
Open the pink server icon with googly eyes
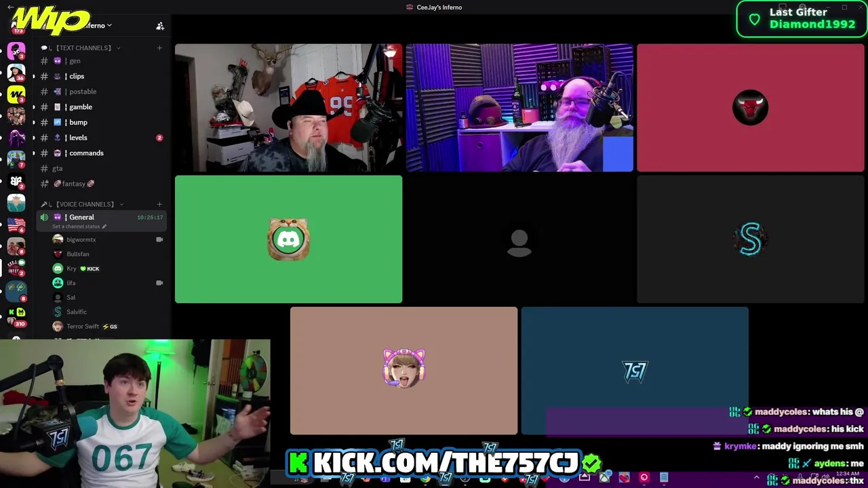point(16,50)
